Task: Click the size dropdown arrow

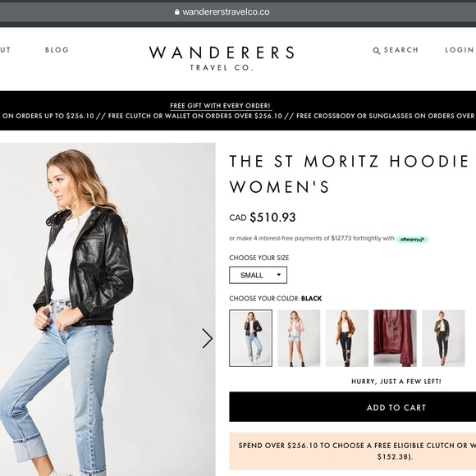Action: tap(279, 275)
